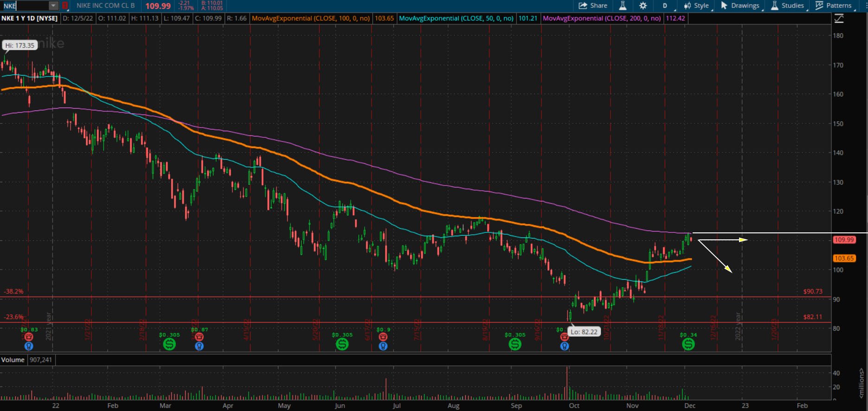Click the A: 110.05 ask quote

(x=212, y=8)
